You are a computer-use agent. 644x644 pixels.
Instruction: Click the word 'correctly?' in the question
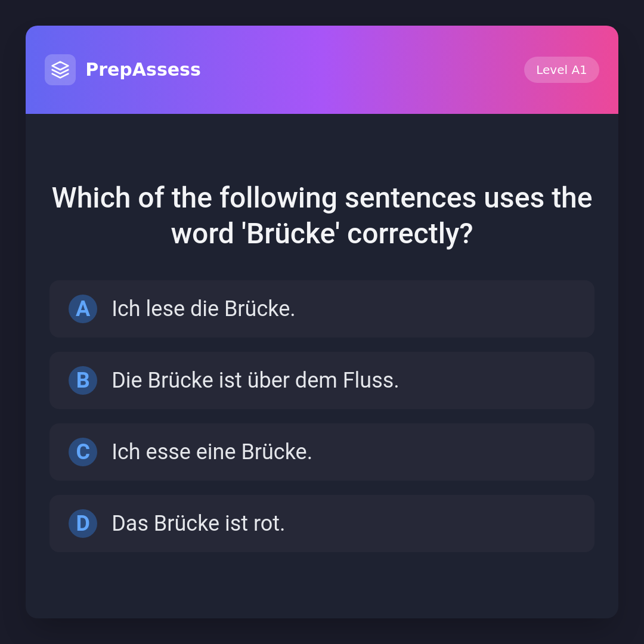(410, 234)
